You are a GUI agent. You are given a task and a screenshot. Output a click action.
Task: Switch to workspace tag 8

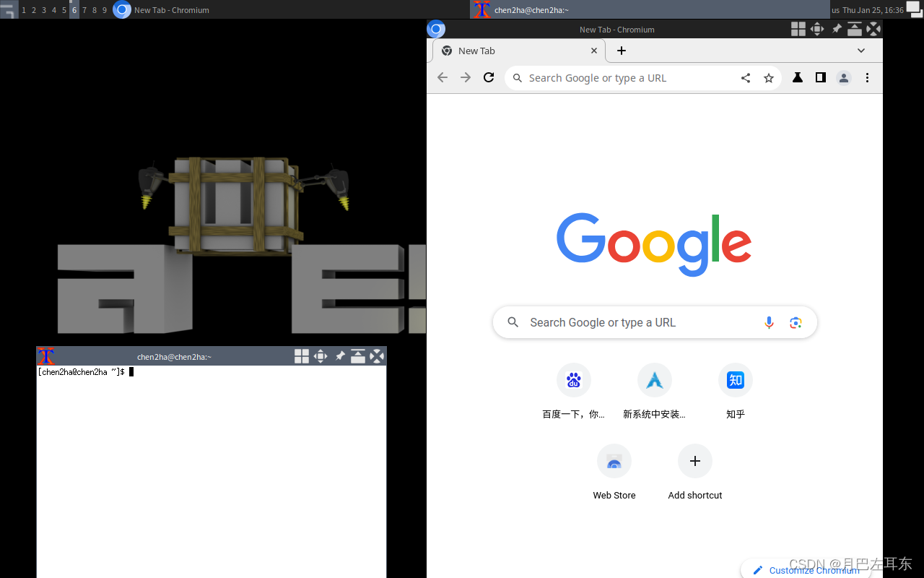tap(95, 10)
